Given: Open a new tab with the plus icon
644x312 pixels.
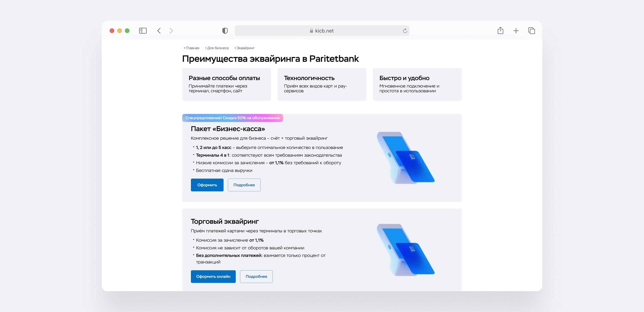Looking at the screenshot, I should [516, 31].
